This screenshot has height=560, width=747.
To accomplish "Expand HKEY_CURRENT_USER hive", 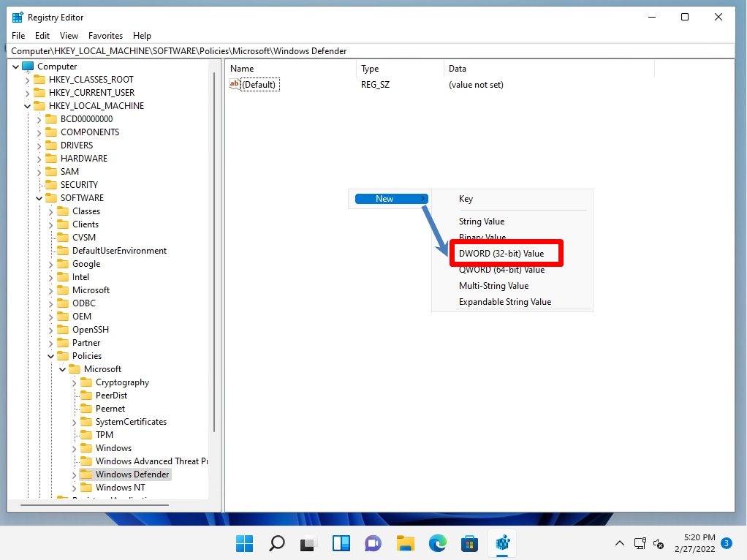I will (x=27, y=92).
